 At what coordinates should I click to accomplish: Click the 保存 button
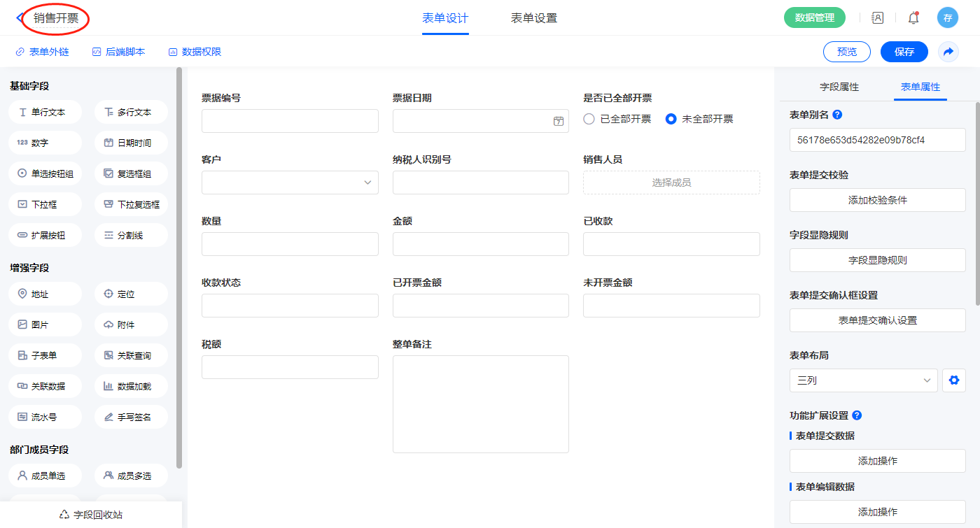pyautogui.click(x=904, y=52)
